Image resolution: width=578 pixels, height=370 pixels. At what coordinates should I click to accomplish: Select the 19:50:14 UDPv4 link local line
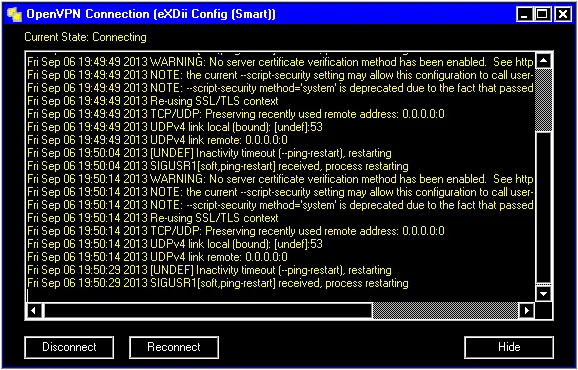coord(175,244)
